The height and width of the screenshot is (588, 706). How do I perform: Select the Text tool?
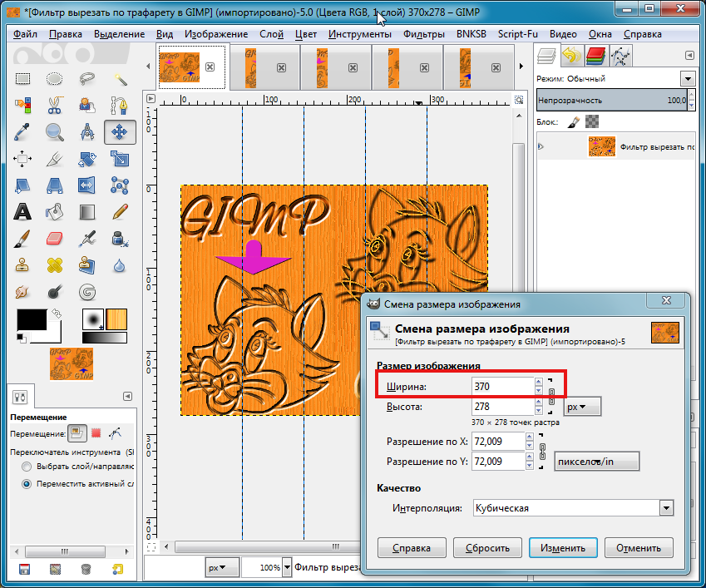[x=22, y=211]
